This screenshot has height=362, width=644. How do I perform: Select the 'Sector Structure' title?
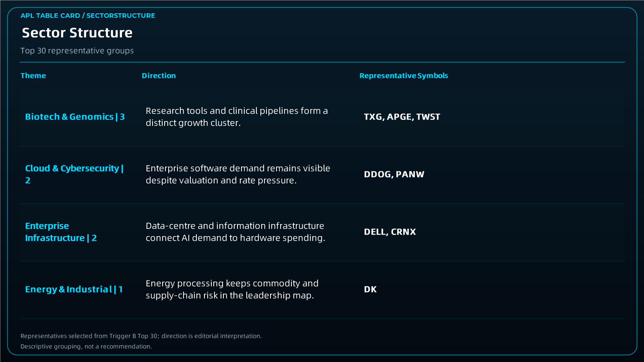pyautogui.click(x=77, y=33)
